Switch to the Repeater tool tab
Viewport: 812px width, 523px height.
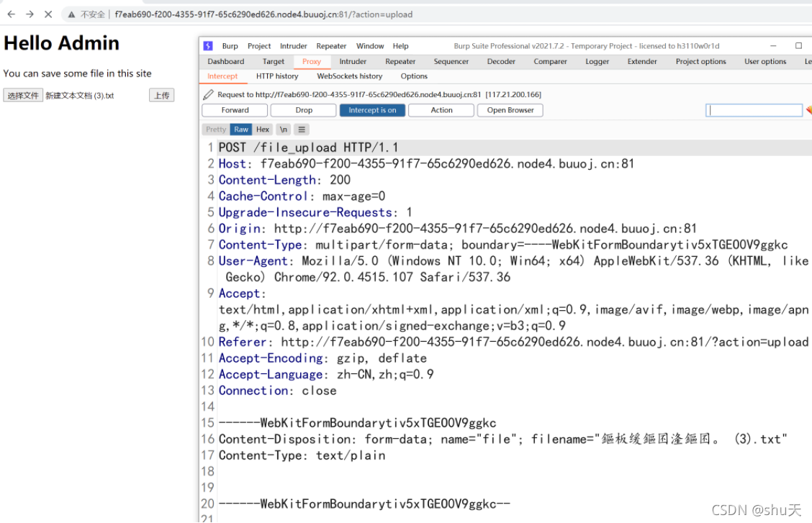(400, 62)
